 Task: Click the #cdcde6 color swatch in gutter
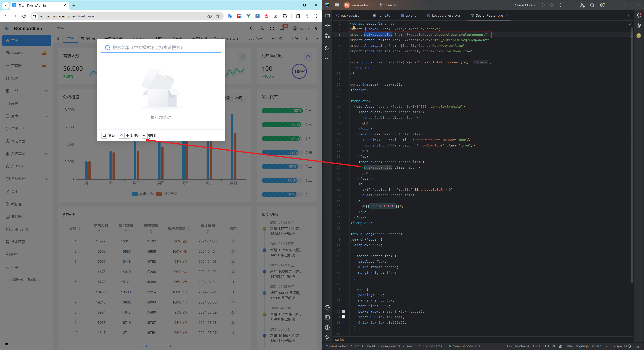(x=344, y=311)
